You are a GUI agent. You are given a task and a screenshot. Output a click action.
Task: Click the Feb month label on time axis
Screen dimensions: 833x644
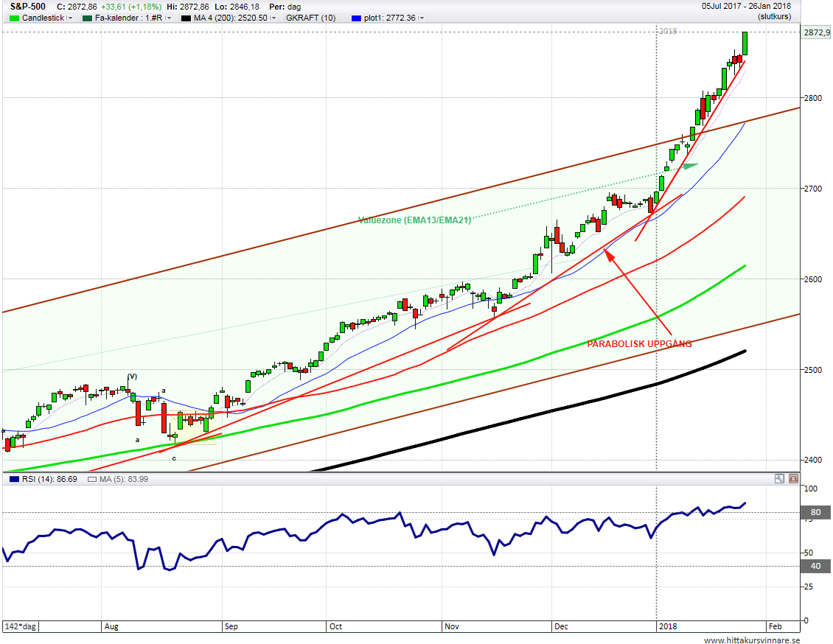tap(775, 626)
